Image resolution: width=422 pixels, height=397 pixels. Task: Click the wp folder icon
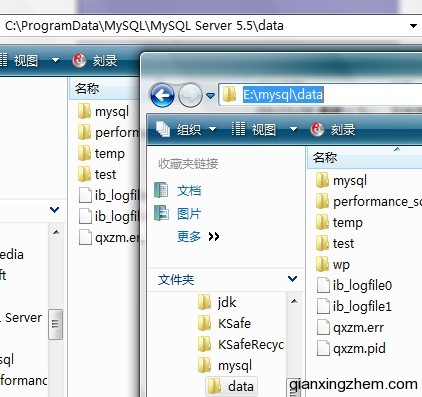pyautogui.click(x=322, y=264)
